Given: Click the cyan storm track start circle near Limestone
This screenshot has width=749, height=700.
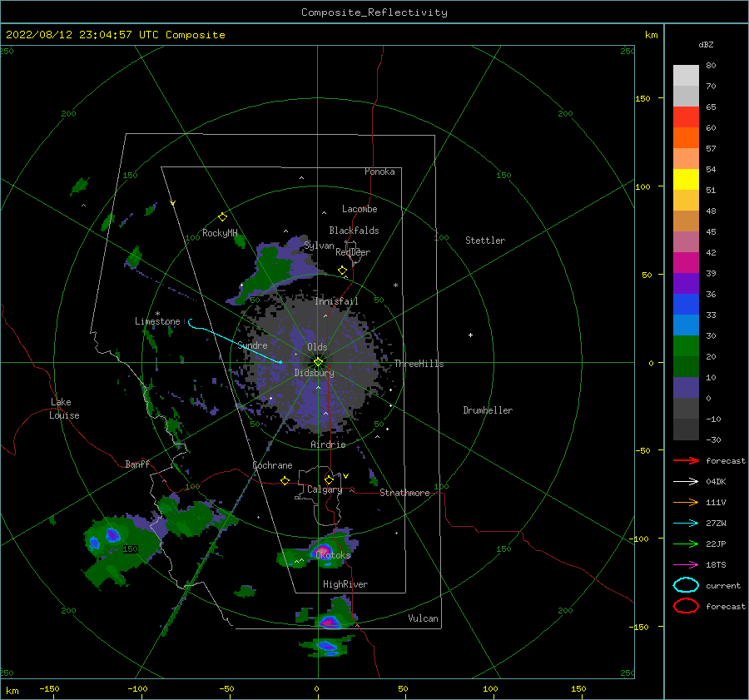Looking at the screenshot, I should pos(191,323).
